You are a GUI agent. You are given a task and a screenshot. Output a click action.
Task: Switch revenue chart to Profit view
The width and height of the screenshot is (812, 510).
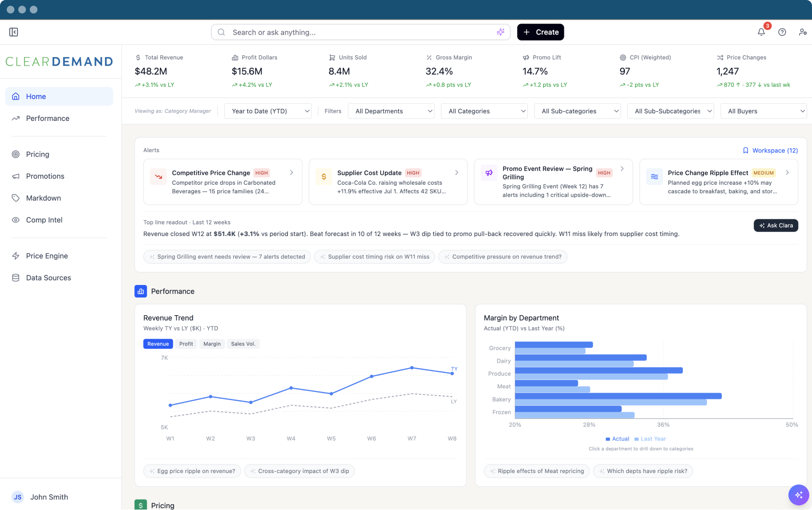pyautogui.click(x=186, y=344)
